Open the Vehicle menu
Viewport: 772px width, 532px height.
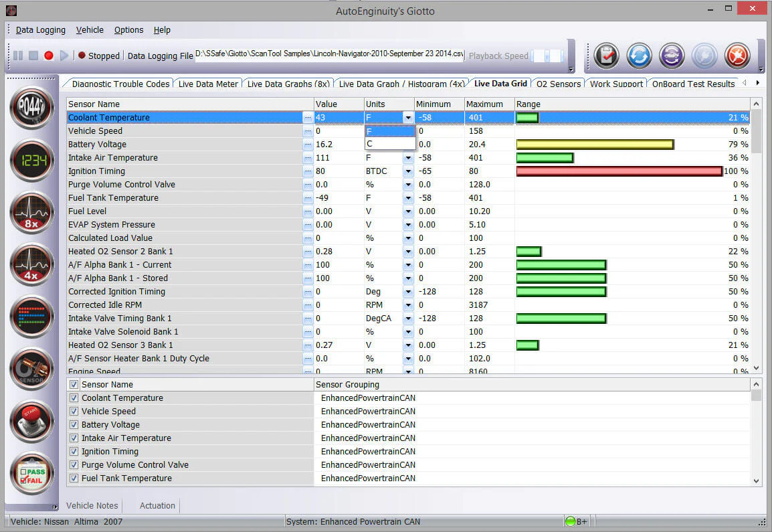coord(90,30)
